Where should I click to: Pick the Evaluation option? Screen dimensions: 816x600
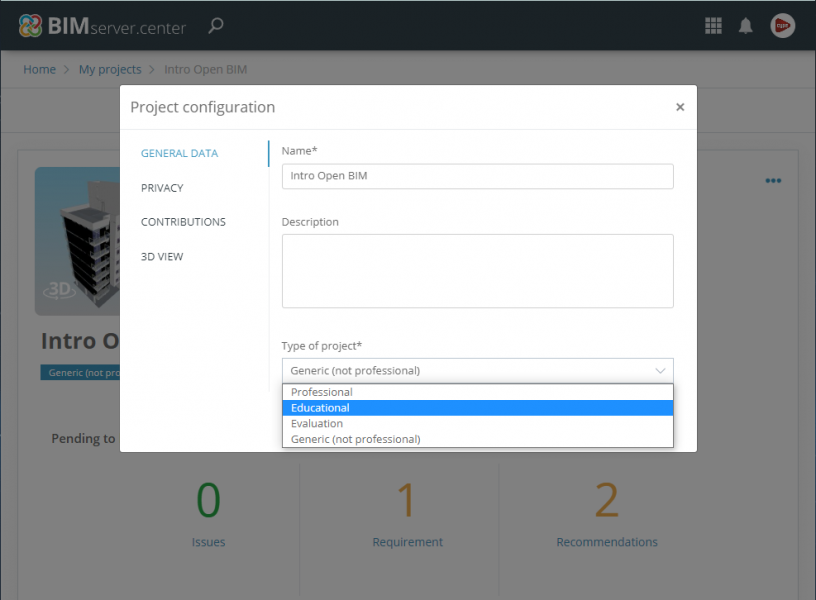[317, 423]
